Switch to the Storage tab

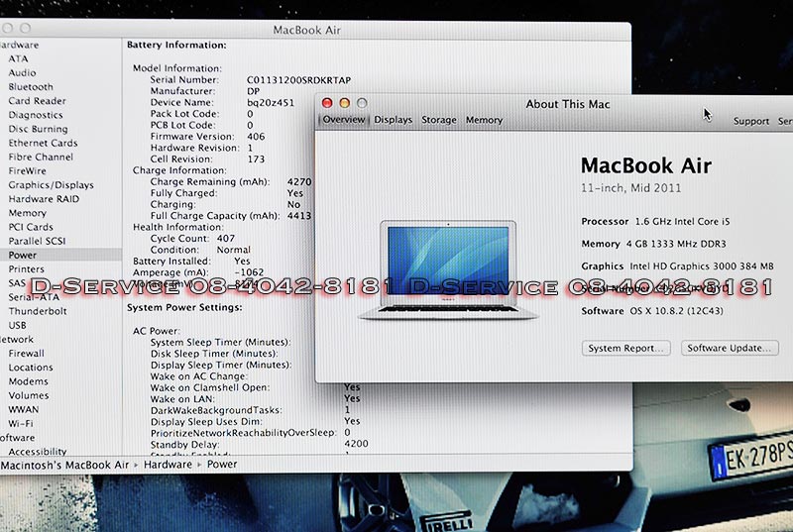point(438,120)
